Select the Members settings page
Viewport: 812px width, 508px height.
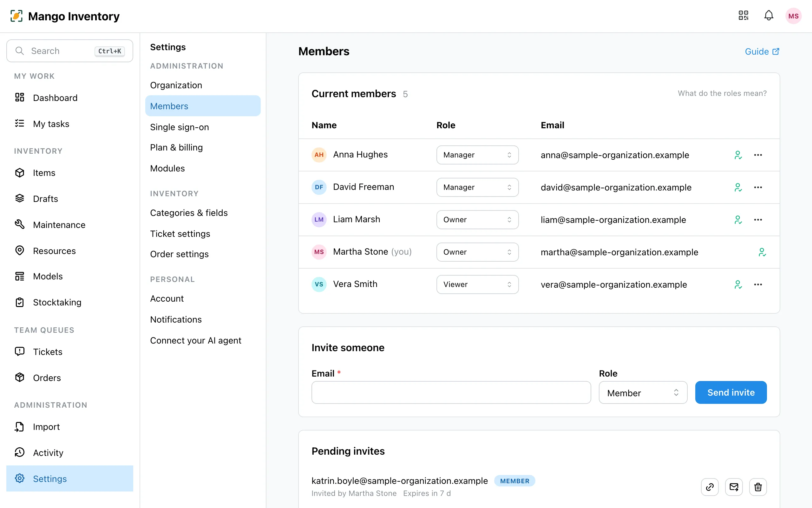pos(203,106)
